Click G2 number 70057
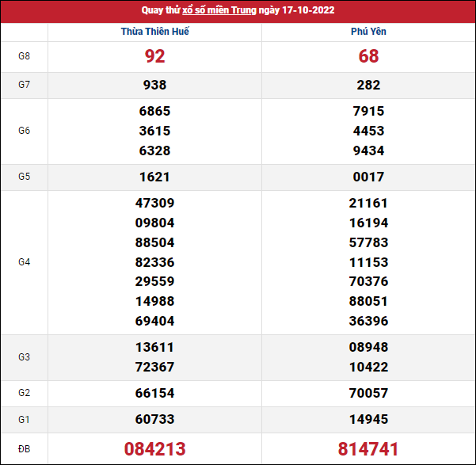 pos(368,394)
